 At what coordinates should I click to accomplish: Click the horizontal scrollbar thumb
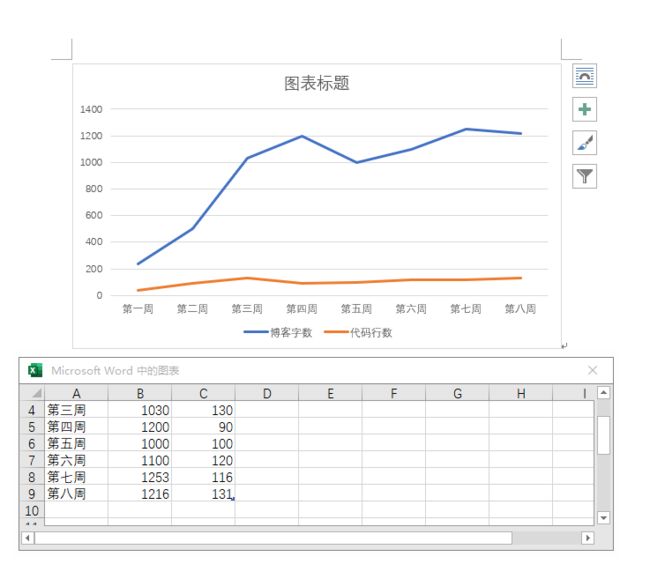(x=273, y=538)
